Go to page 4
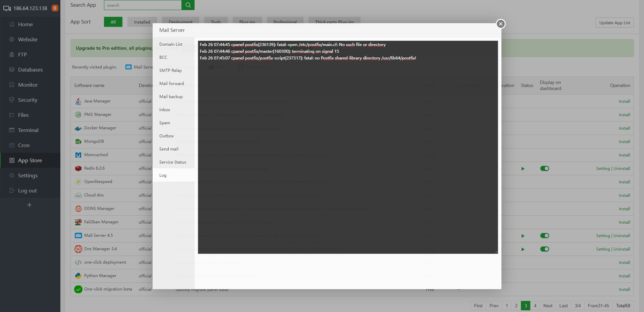This screenshot has width=644, height=312. (535, 306)
